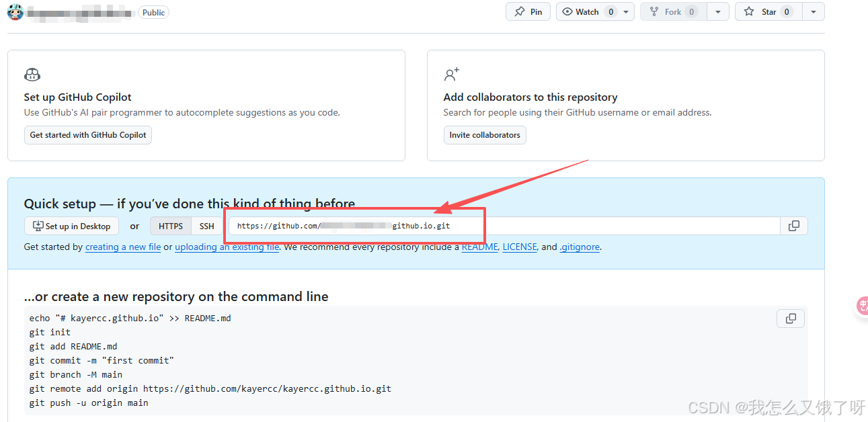
Task: Pin this repository
Action: (x=528, y=11)
